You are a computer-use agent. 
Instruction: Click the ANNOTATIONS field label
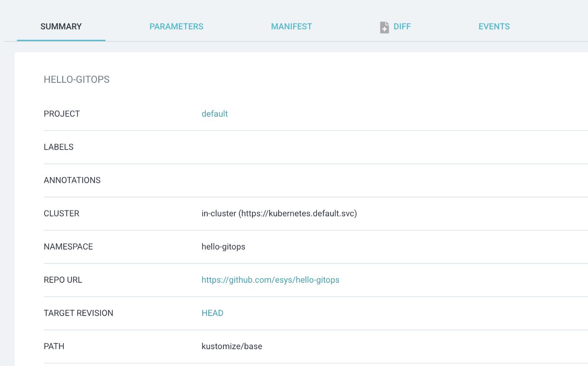[72, 180]
